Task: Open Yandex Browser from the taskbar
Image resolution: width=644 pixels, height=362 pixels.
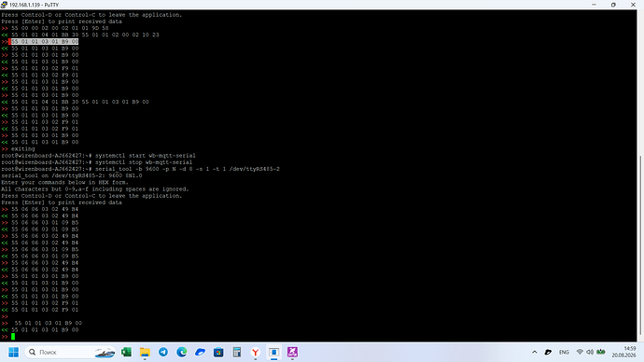Action: pos(256,352)
